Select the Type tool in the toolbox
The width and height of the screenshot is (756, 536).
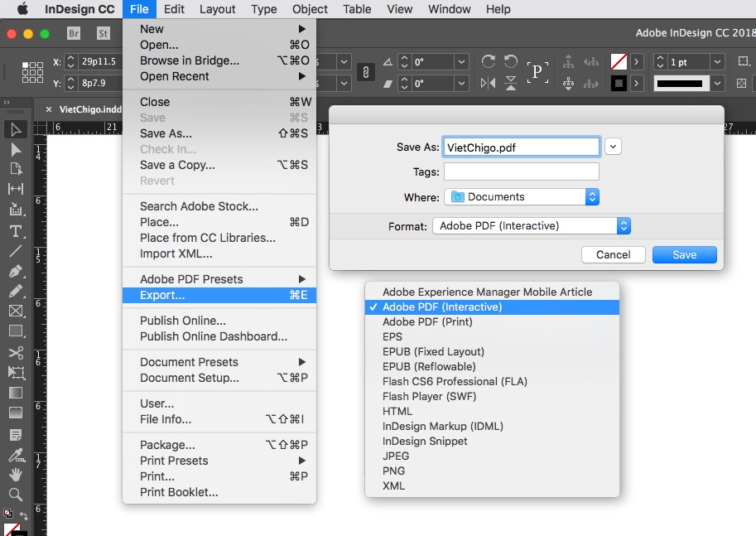[15, 230]
